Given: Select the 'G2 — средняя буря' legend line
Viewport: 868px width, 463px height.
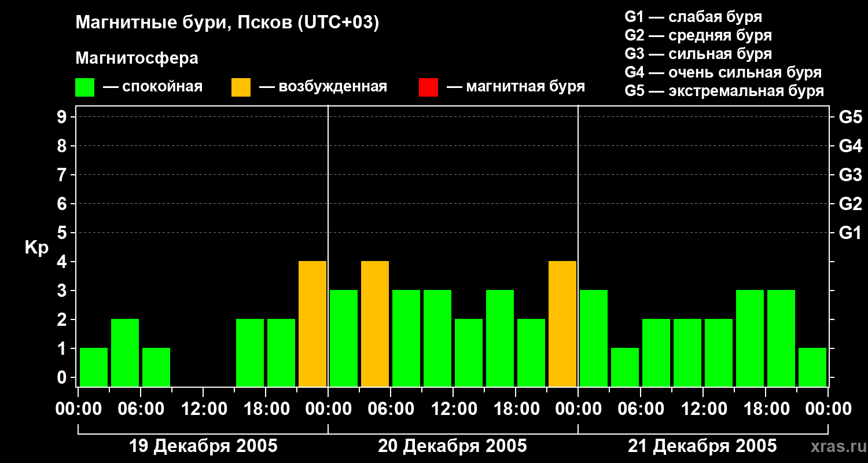Looking at the screenshot, I should [698, 35].
